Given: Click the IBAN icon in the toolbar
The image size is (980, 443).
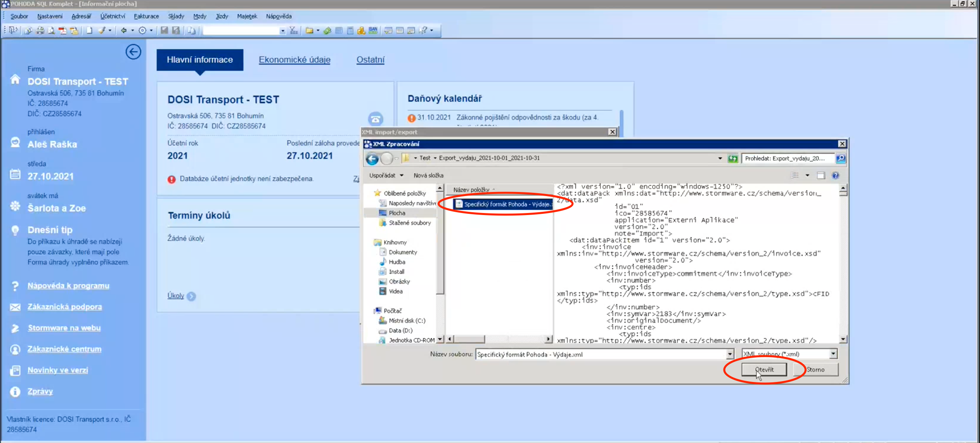Looking at the screenshot, I should point(373,30).
